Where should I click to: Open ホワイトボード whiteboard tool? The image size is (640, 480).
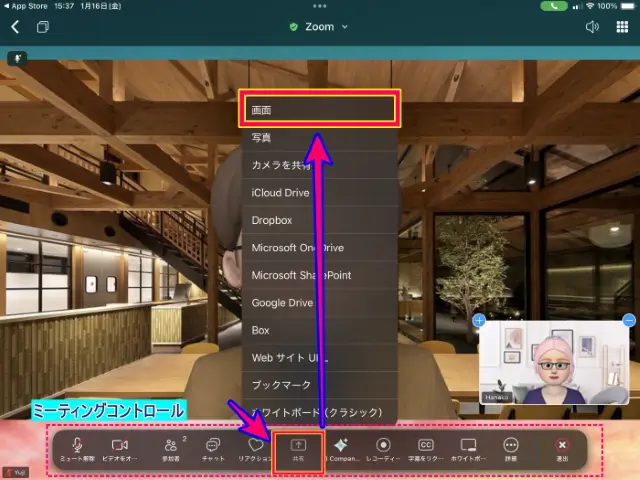[468, 449]
